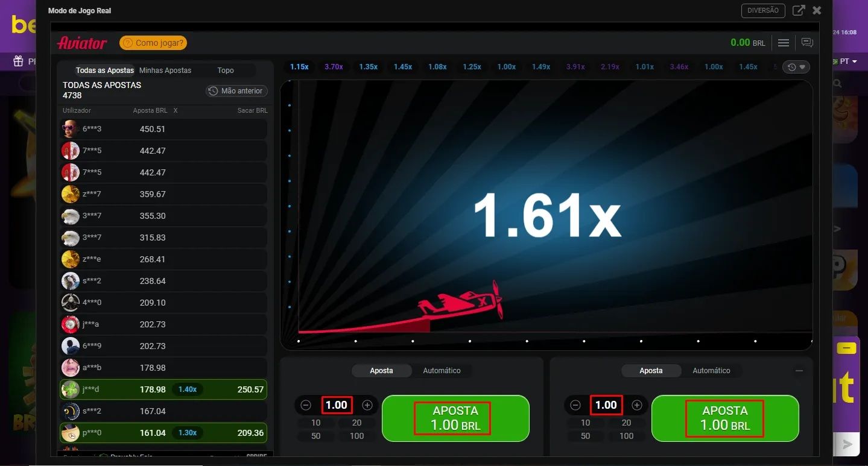Click avatar of player p***0

coord(71,433)
